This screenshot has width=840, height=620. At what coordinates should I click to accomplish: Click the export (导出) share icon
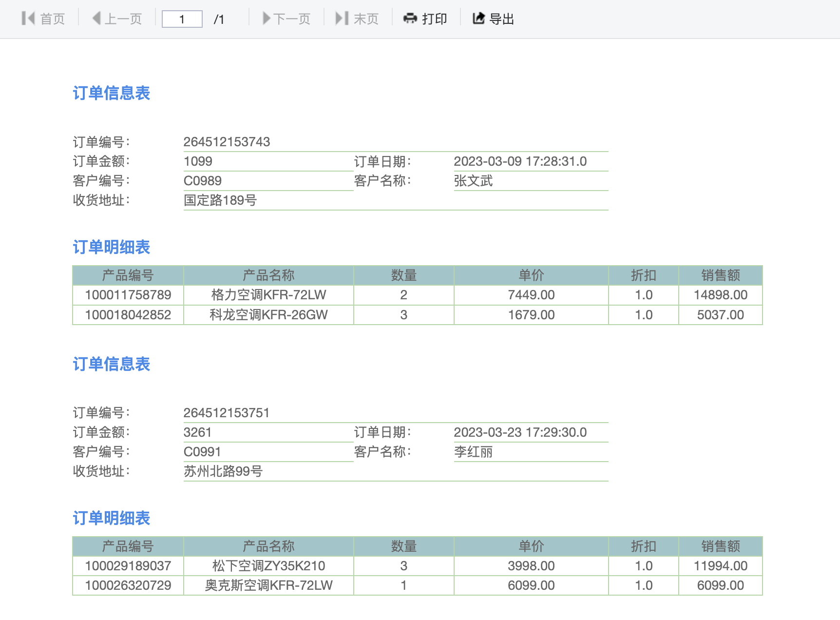coord(478,19)
